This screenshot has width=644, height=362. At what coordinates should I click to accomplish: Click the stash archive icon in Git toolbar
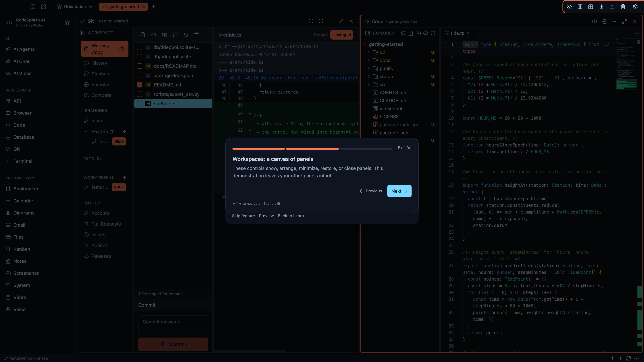[x=175, y=35]
